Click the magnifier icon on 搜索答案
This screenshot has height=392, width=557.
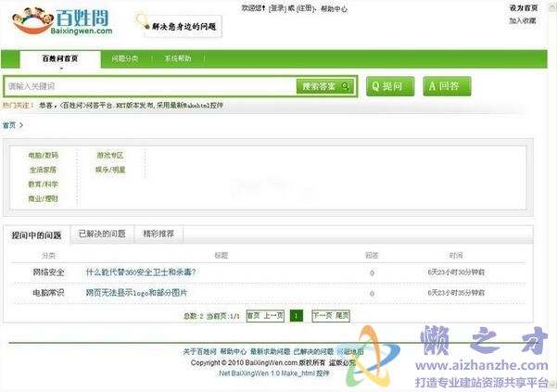coord(346,87)
